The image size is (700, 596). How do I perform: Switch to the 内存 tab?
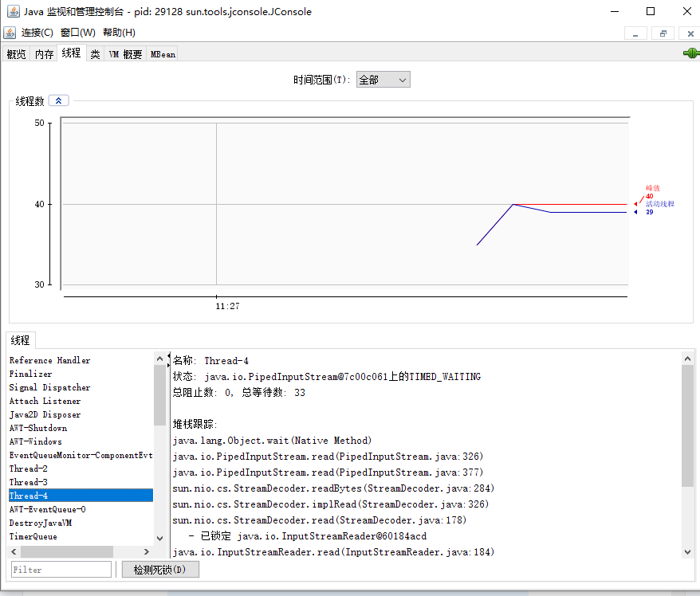click(44, 54)
